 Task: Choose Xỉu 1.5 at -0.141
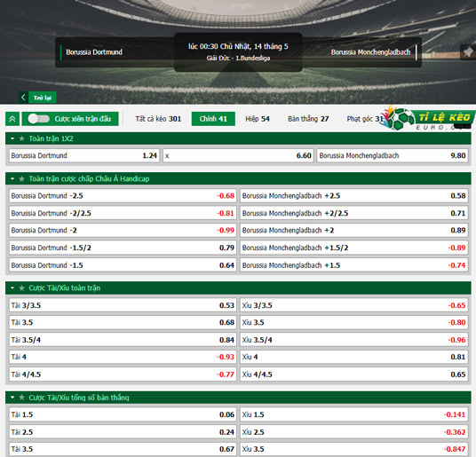point(353,414)
